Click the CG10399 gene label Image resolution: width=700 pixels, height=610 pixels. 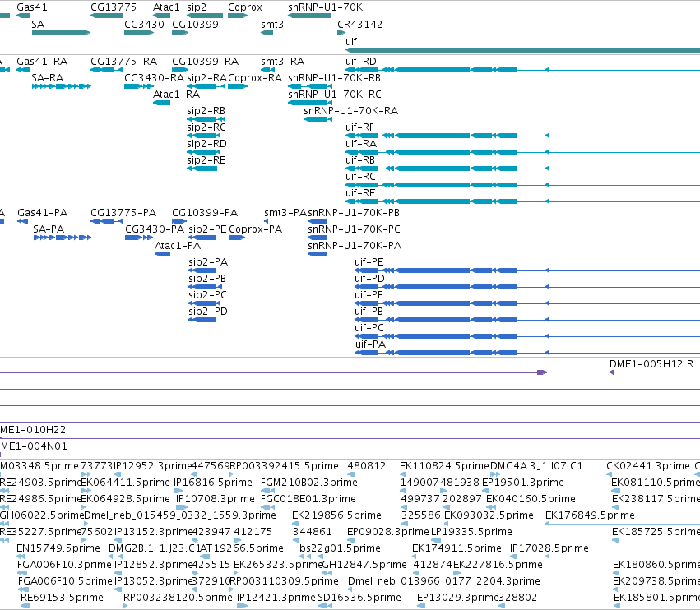point(196,24)
